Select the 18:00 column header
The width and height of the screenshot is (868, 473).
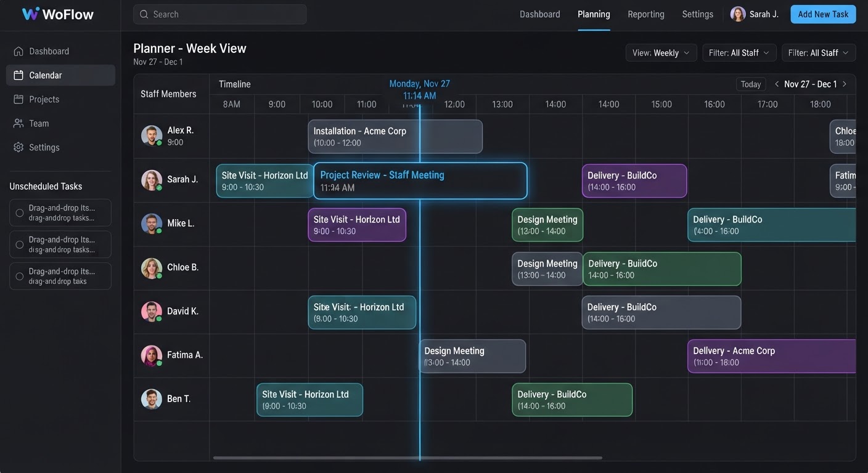[821, 104]
